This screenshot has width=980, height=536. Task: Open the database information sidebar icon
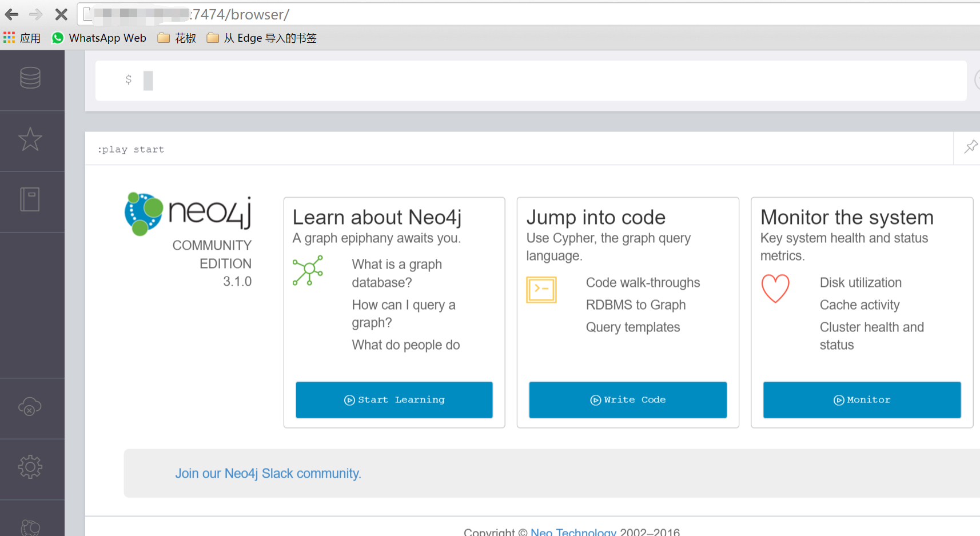(x=30, y=78)
